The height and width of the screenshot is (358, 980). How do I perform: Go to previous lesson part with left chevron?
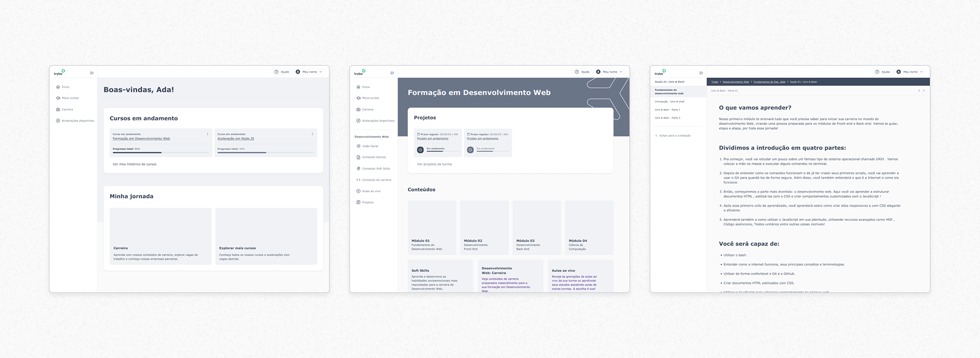[x=919, y=91]
